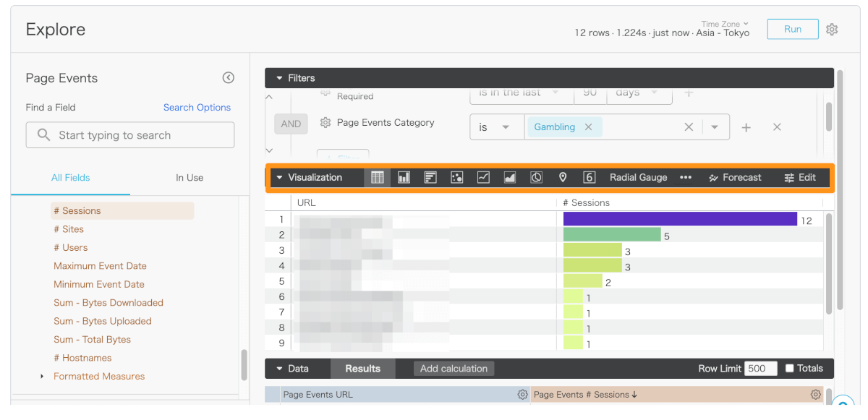868x420 pixels.
Task: Select the Single Value visualization icon
Action: click(x=589, y=178)
